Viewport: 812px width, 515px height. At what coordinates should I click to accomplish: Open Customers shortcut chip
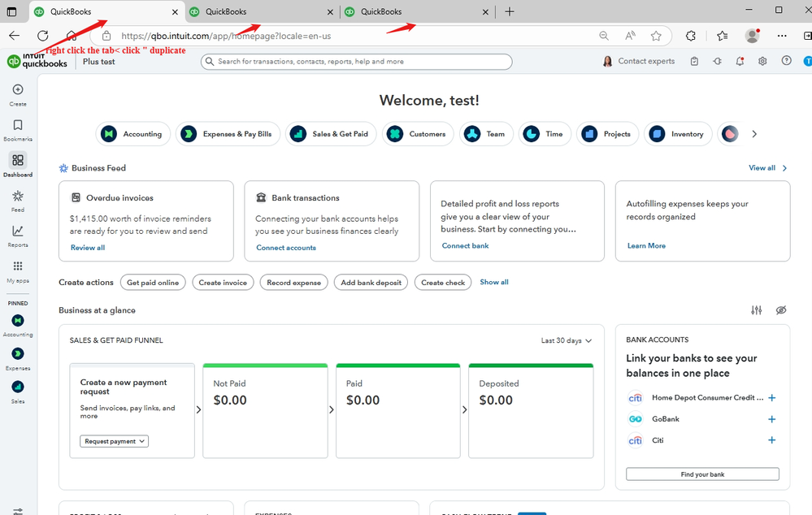[418, 134]
